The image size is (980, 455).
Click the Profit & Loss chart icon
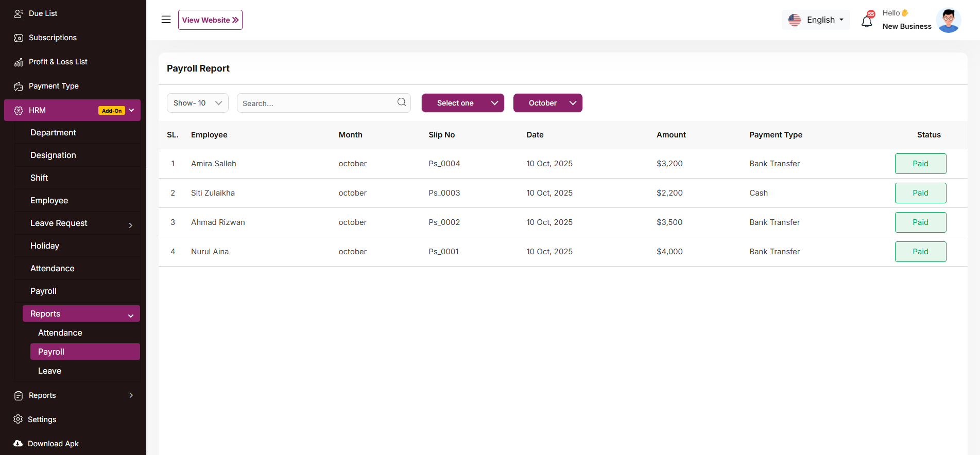point(19,62)
